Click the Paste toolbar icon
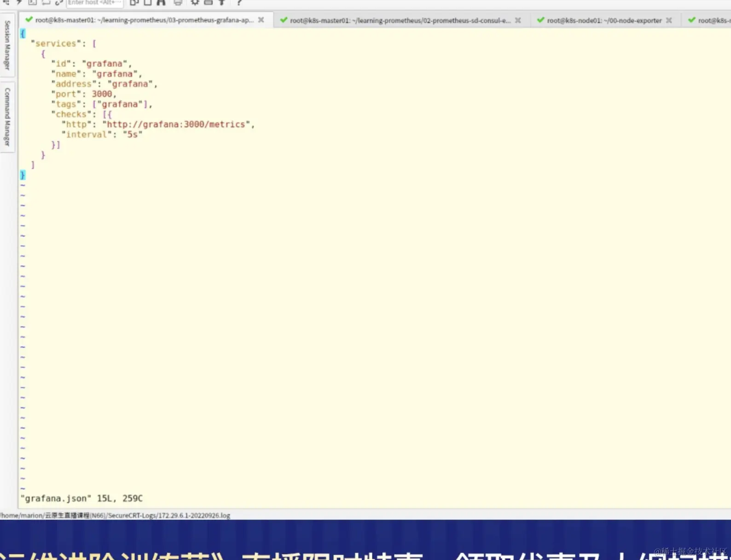731x560 pixels. (x=148, y=2)
